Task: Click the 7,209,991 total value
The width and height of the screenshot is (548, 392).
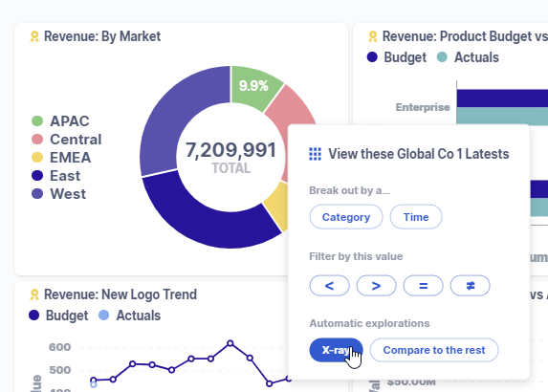Action: [230, 150]
